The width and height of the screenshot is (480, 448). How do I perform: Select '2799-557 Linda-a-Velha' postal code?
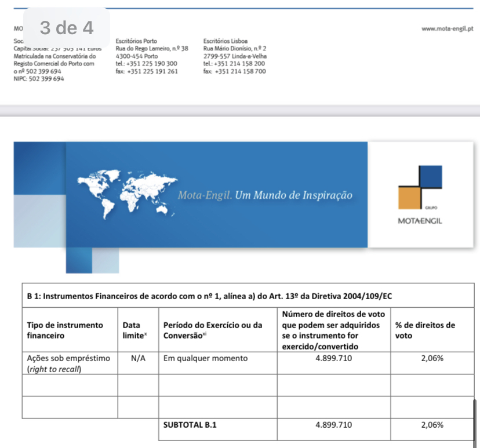click(x=235, y=56)
